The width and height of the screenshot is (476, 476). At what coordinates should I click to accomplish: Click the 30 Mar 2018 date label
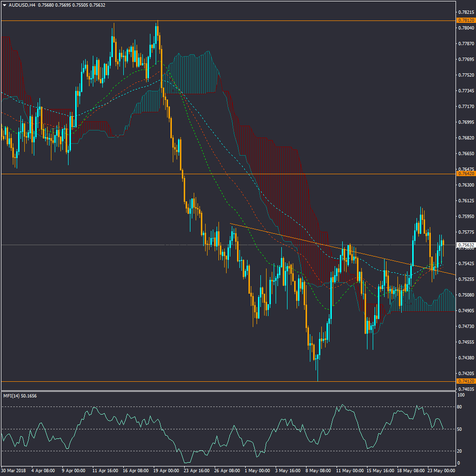tap(14, 471)
